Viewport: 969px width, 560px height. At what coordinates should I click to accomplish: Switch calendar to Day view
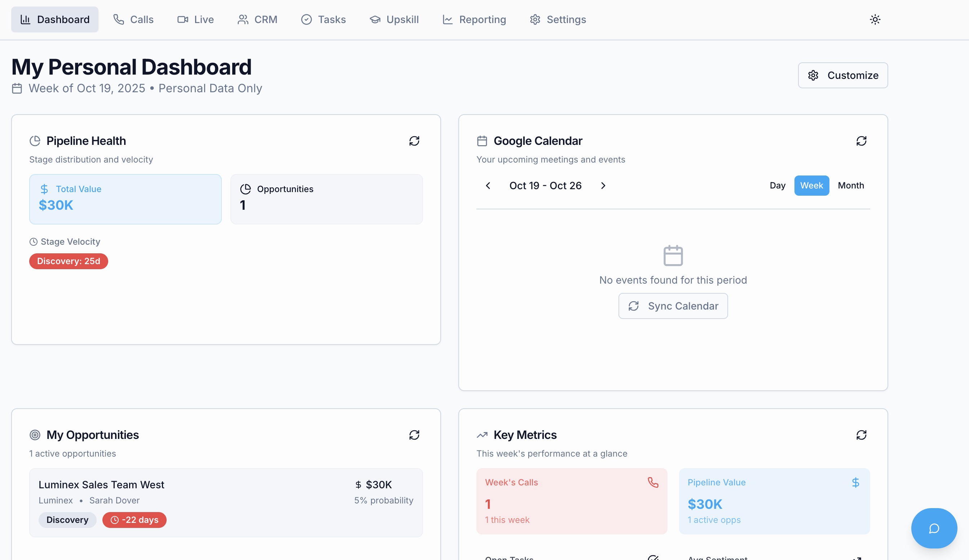777,186
